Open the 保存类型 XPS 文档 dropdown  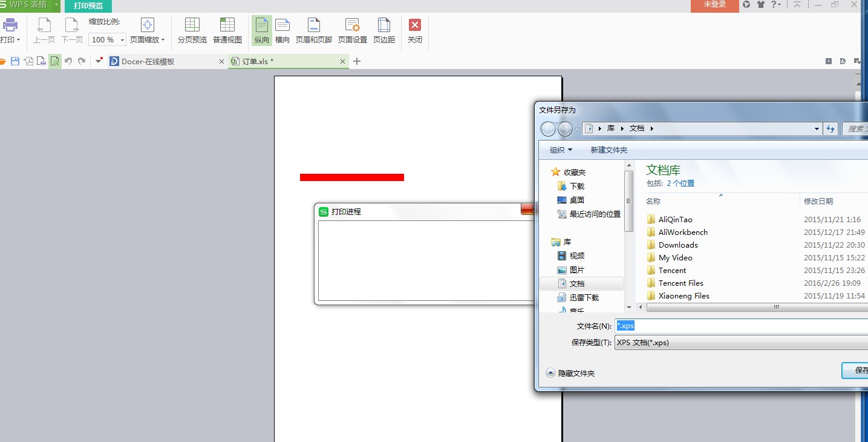pyautogui.click(x=741, y=343)
